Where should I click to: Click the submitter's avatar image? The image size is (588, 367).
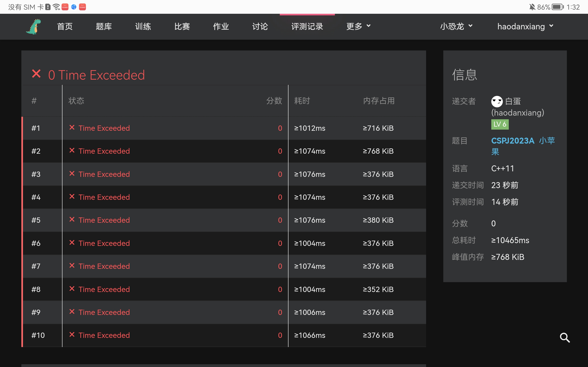click(x=497, y=101)
